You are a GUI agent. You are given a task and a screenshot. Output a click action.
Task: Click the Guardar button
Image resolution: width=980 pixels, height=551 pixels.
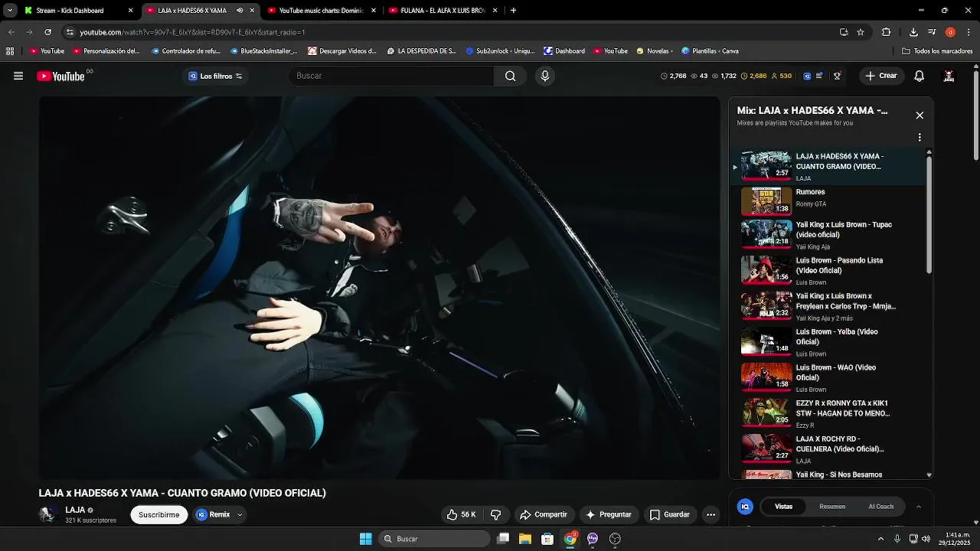(670, 515)
